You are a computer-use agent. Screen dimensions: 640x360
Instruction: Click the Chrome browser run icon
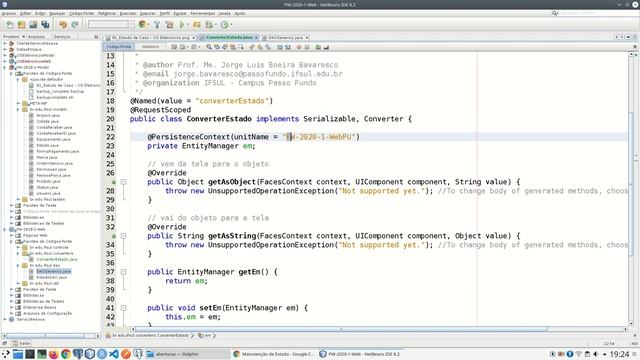[142, 24]
